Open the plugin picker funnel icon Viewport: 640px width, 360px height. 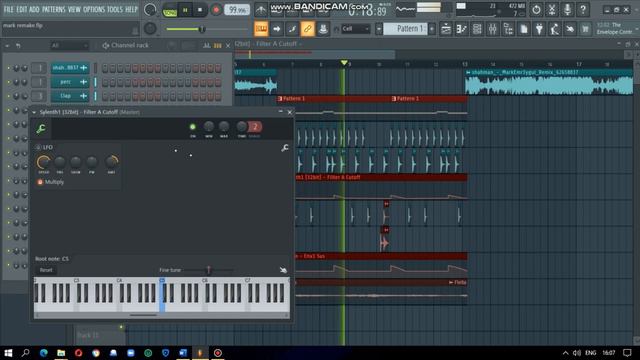[539, 29]
